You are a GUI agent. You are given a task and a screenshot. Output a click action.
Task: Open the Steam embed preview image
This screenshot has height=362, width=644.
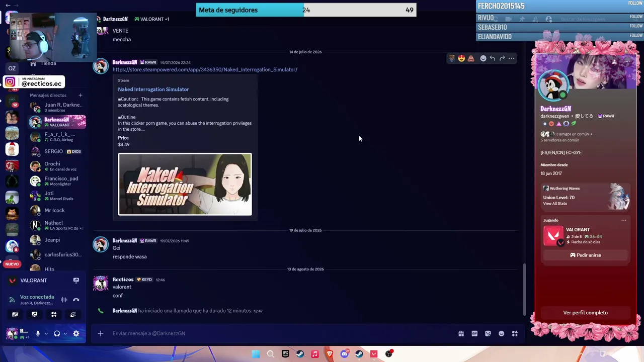pos(185,184)
